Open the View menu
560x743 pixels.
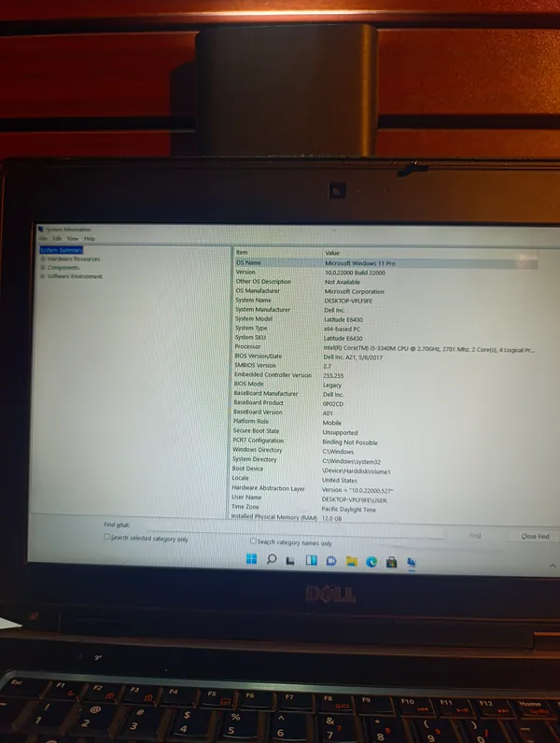[72, 239]
